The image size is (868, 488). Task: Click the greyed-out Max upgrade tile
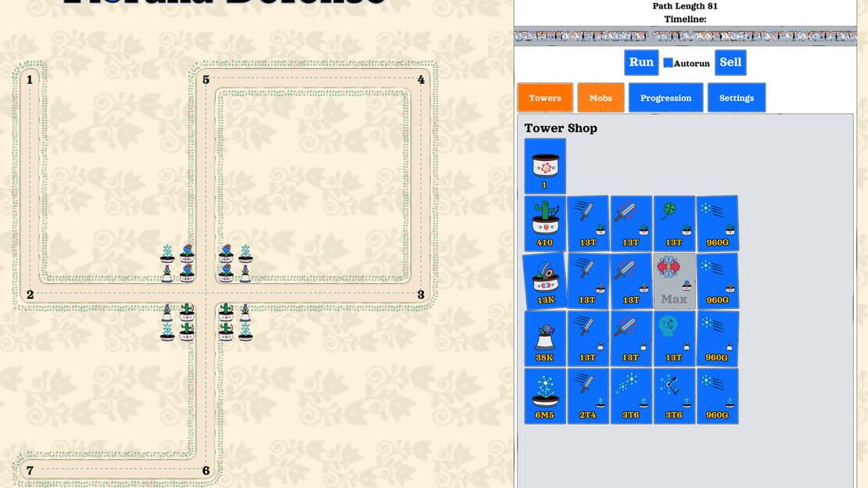tap(674, 281)
